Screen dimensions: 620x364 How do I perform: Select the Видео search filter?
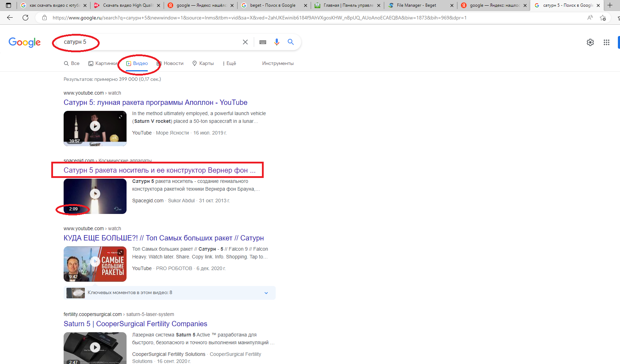coord(137,63)
